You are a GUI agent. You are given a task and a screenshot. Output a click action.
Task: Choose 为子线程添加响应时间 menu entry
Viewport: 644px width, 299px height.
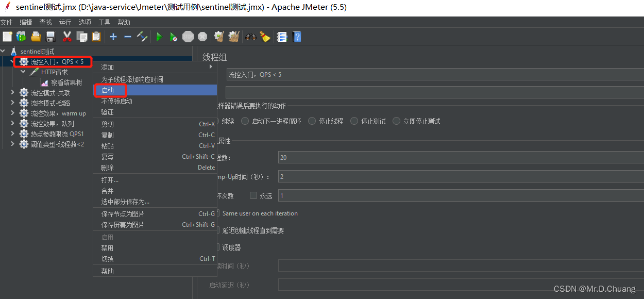tap(155, 79)
